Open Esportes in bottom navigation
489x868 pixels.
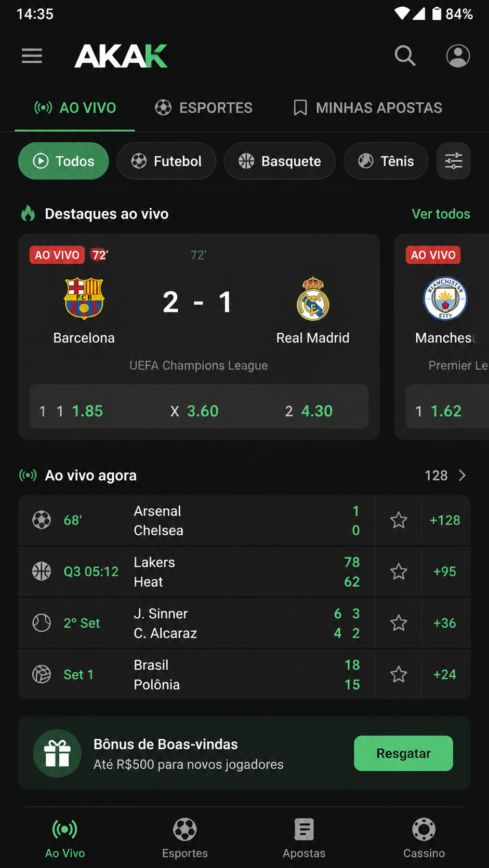coord(185,837)
